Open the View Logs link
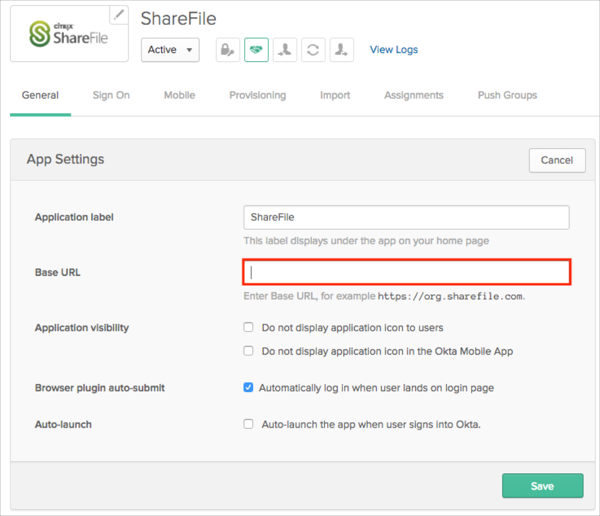This screenshot has width=600, height=516. (394, 50)
